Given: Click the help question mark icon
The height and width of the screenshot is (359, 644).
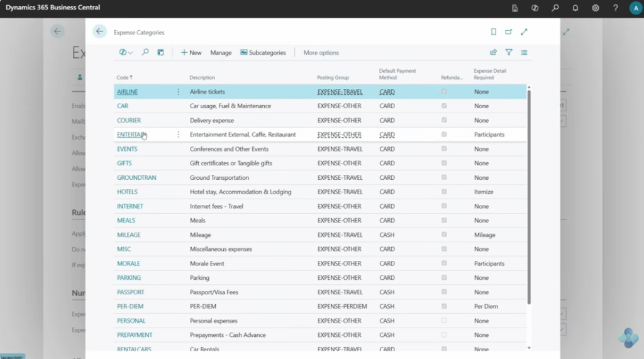Looking at the screenshot, I should [615, 8].
